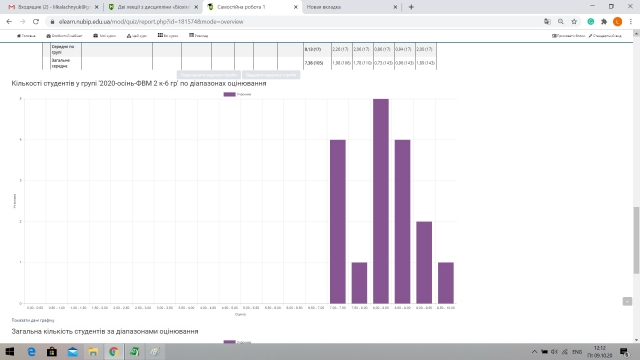
Task: Switch to the second tab with shield icon
Action: pos(153,7)
